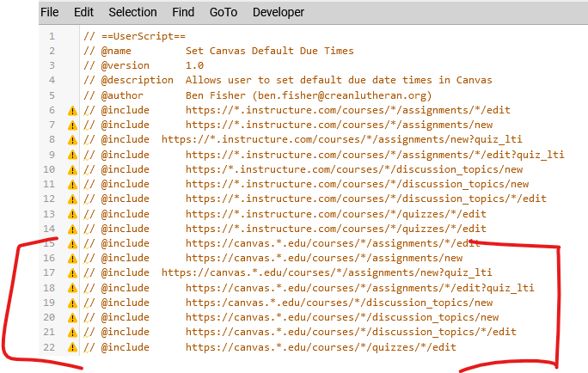Image resolution: width=588 pixels, height=373 pixels.
Task: Click the '@description' tag on line 4
Action: [138, 80]
